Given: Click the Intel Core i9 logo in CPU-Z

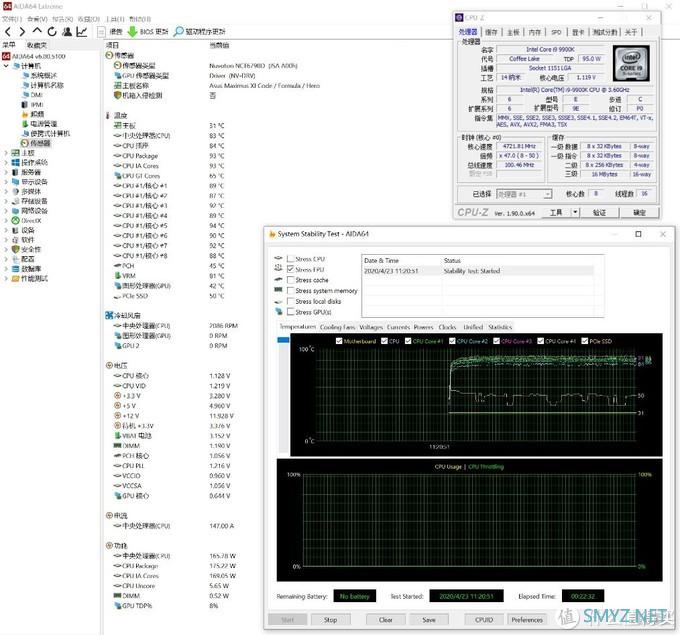Looking at the screenshot, I should (x=631, y=63).
